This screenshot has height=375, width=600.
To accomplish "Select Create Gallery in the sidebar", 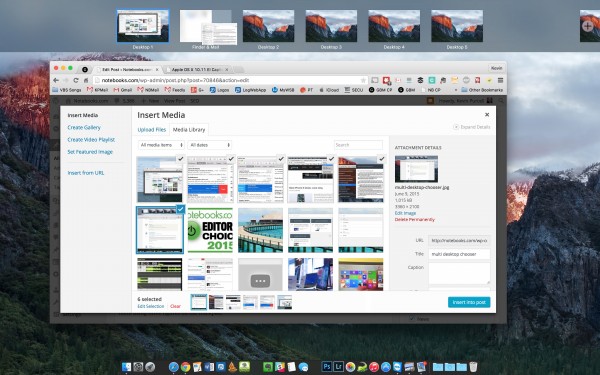I will (84, 127).
